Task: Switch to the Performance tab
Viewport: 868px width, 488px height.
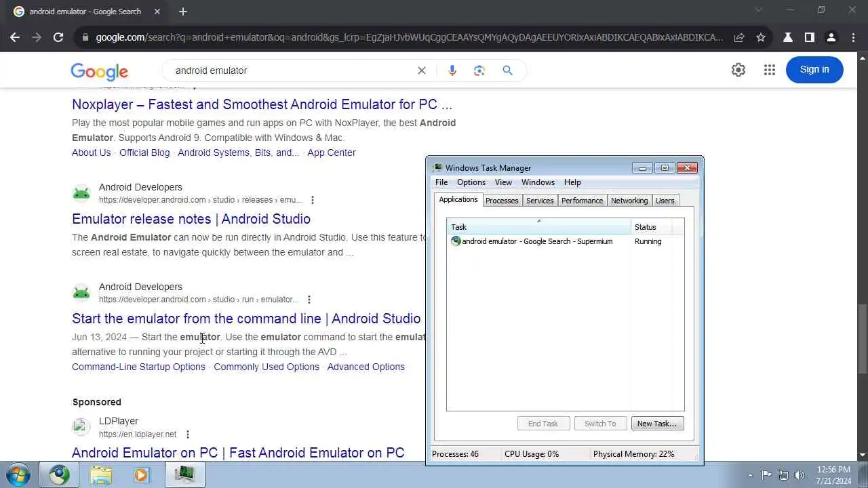Action: point(582,201)
